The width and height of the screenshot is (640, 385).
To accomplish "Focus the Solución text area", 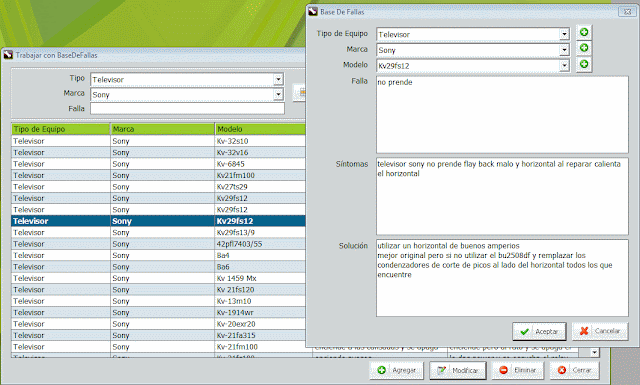I will (x=502, y=278).
